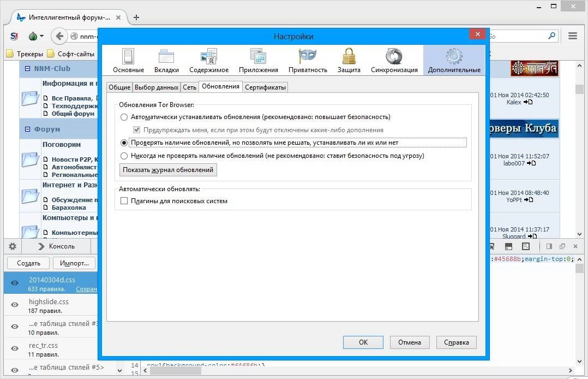Open the Приватность mask pane
This screenshot has height=379, width=588.
308,61
